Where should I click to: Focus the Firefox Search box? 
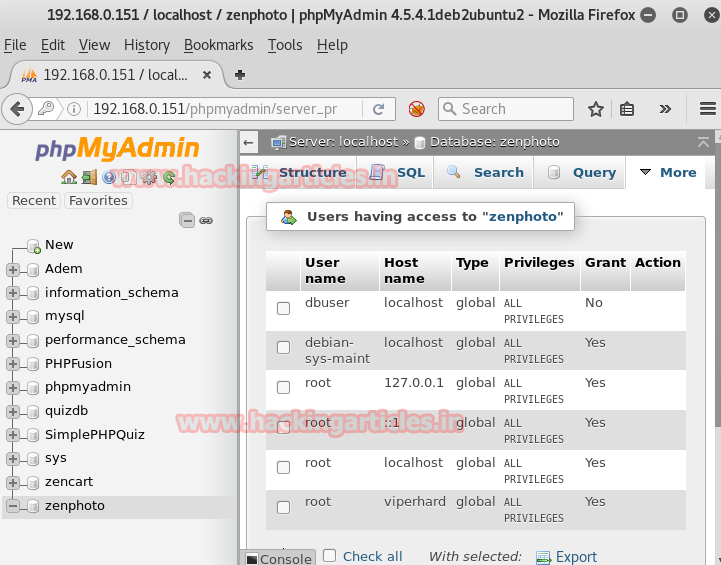point(506,109)
